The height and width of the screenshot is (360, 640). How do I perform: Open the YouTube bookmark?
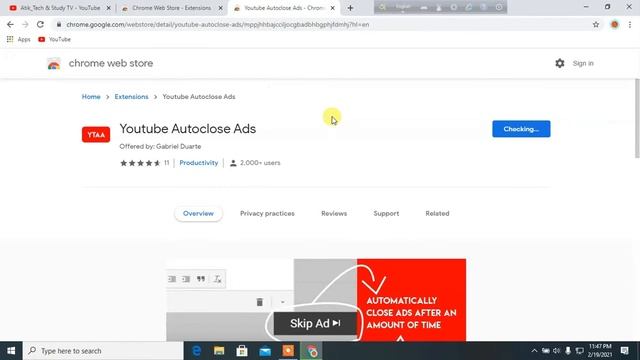(54, 39)
